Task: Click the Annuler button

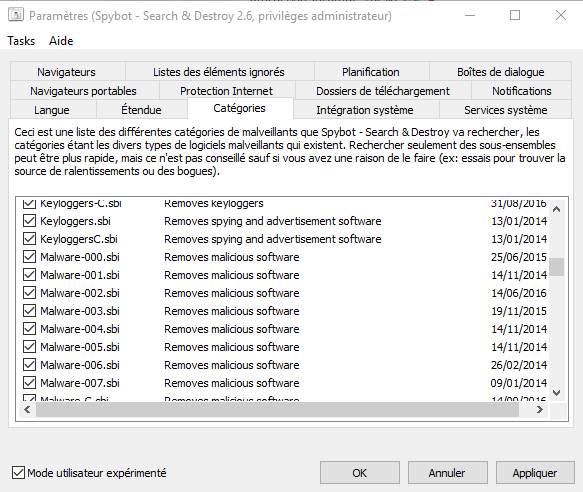Action: pos(447,473)
